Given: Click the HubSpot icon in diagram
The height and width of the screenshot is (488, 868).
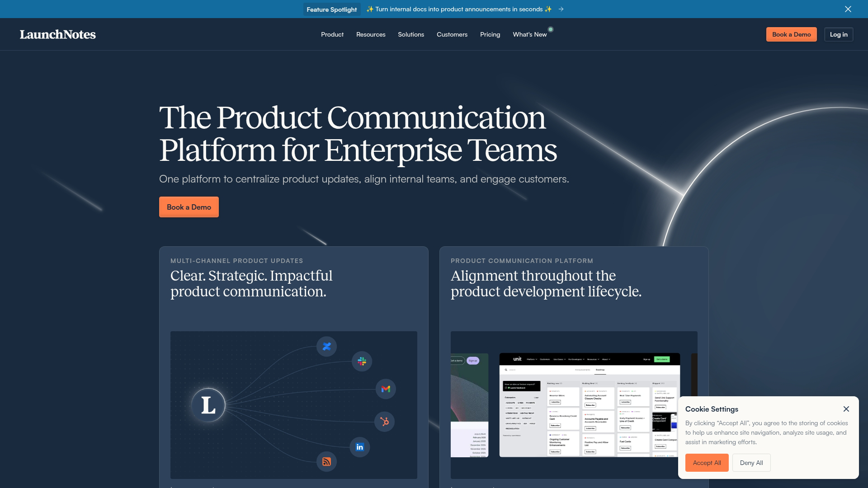Looking at the screenshot, I should click(x=385, y=422).
